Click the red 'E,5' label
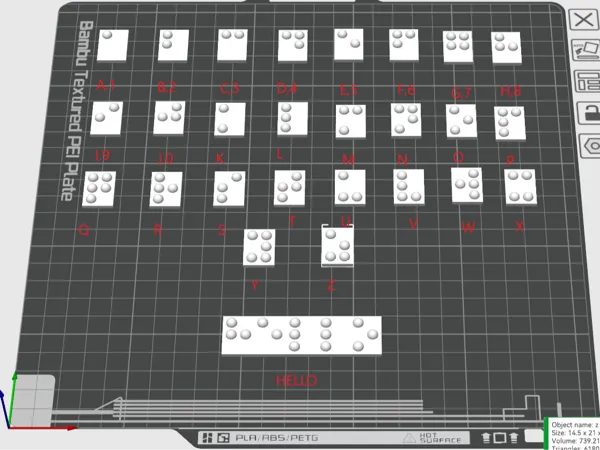This screenshot has width=600, height=450. (349, 90)
